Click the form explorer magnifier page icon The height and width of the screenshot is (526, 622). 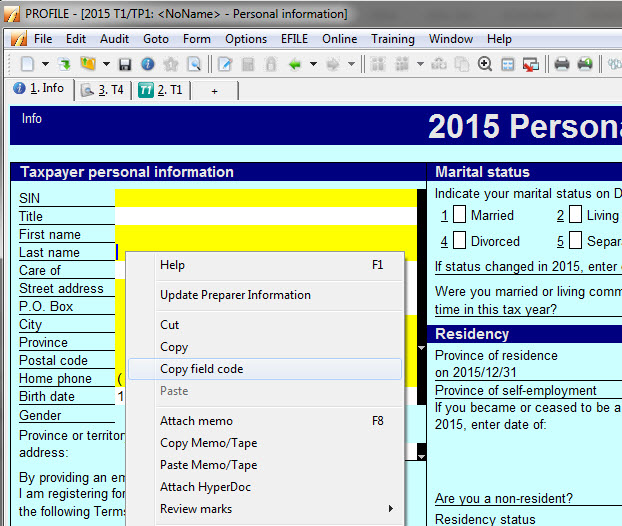(x=194, y=64)
